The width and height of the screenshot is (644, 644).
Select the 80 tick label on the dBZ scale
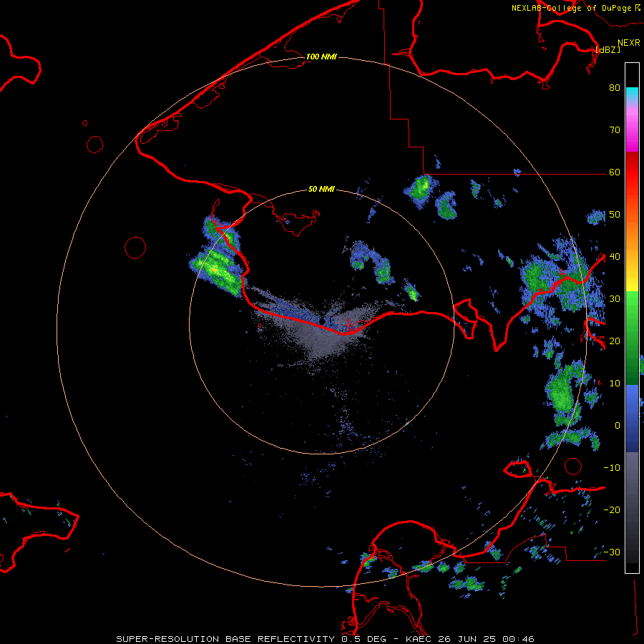(615, 88)
